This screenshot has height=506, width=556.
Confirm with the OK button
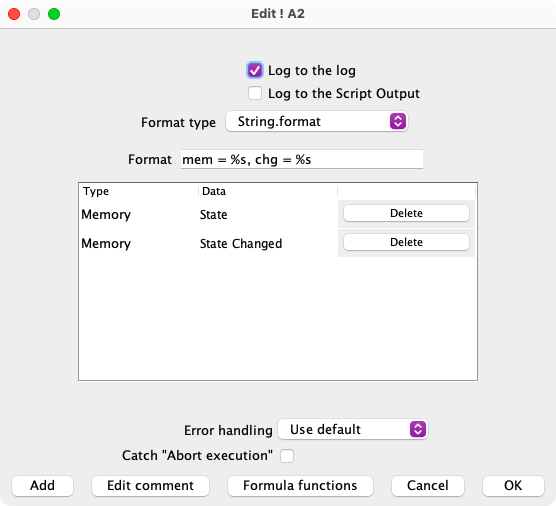pos(513,485)
